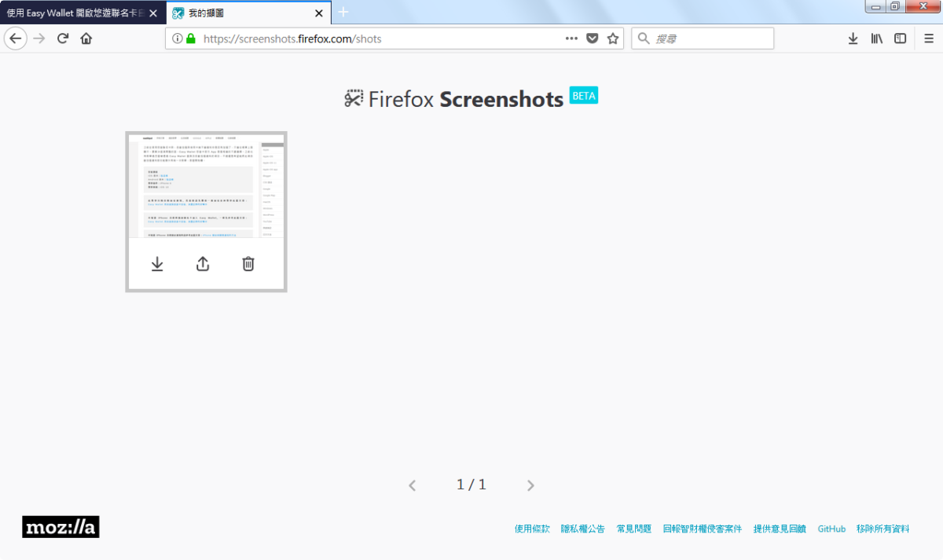This screenshot has height=560, width=943.
Task: Open 回報智財權侵害案件 link
Action: (x=703, y=529)
